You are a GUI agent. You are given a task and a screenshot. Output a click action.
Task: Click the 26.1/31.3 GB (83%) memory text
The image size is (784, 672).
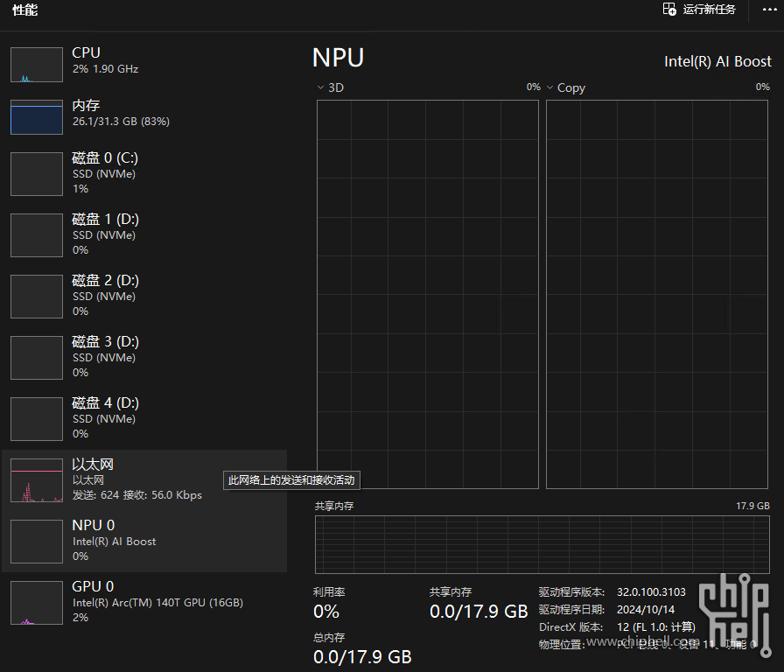coord(121,122)
